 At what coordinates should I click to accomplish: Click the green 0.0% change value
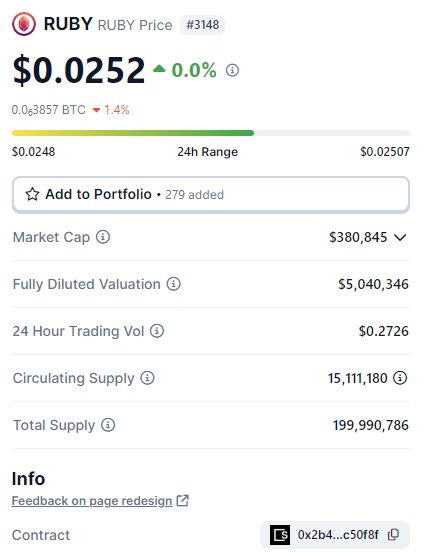194,70
